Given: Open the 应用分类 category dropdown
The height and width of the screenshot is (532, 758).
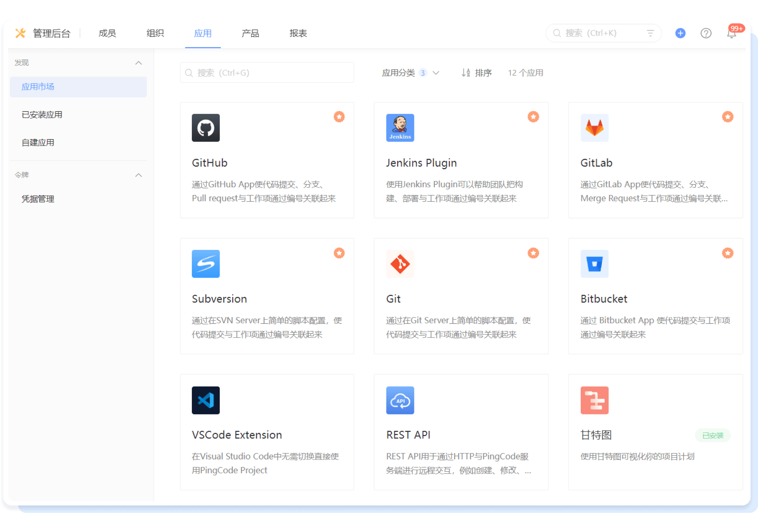Looking at the screenshot, I should [410, 73].
